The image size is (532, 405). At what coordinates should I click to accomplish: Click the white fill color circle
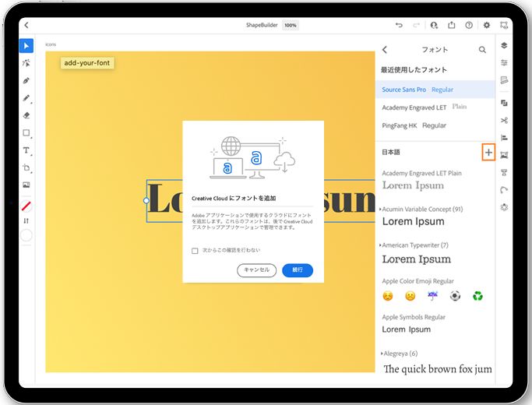pyautogui.click(x=26, y=235)
